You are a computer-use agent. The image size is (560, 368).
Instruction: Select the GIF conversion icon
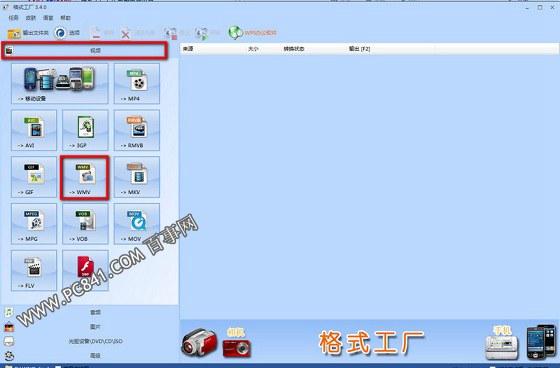(x=34, y=177)
